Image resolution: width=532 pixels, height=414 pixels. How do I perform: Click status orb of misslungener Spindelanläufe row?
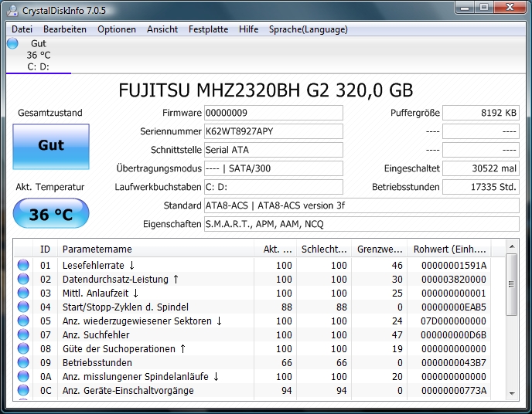23,376
